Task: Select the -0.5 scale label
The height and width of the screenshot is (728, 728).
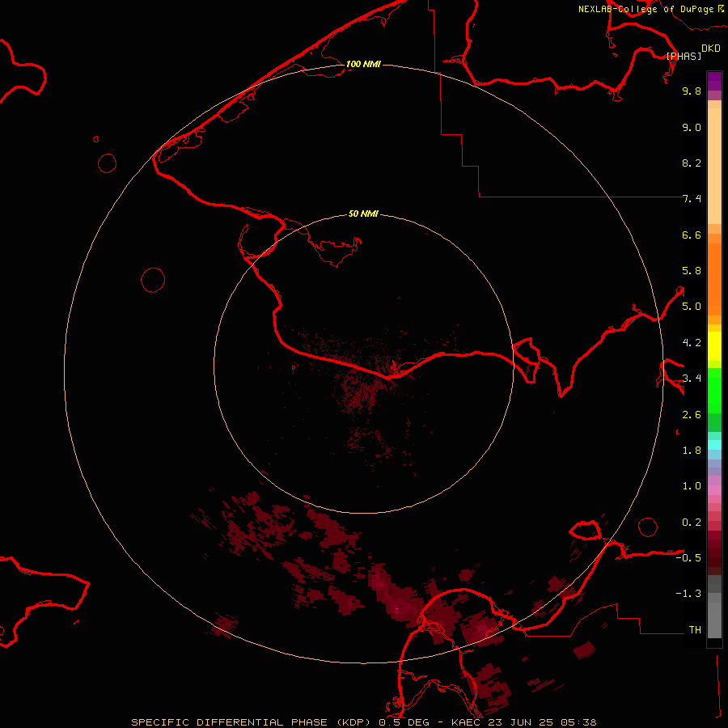Action: click(x=688, y=557)
